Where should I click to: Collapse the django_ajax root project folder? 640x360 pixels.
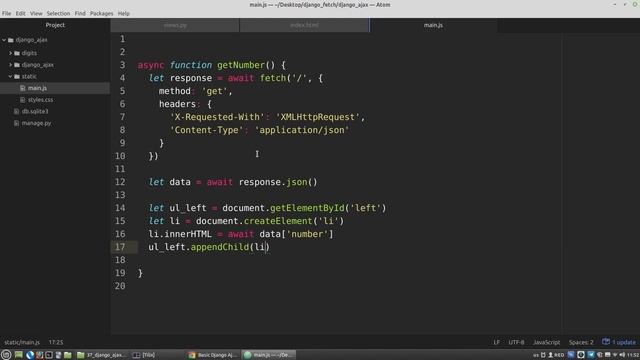tap(4, 40)
